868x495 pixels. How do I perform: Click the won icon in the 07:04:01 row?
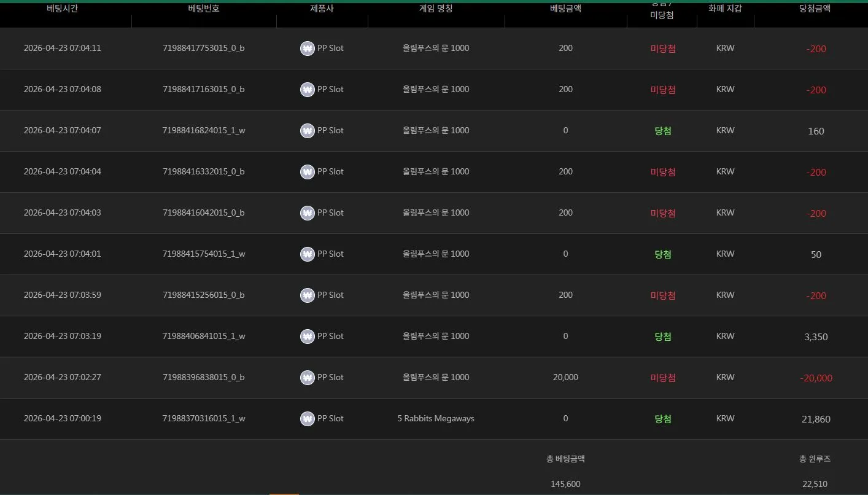click(x=308, y=254)
